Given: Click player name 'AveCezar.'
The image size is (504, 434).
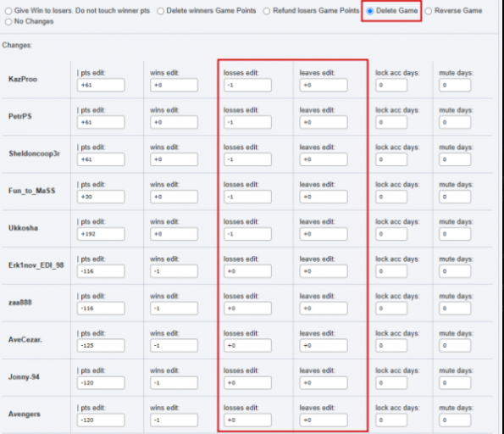Looking at the screenshot, I should coord(25,339).
